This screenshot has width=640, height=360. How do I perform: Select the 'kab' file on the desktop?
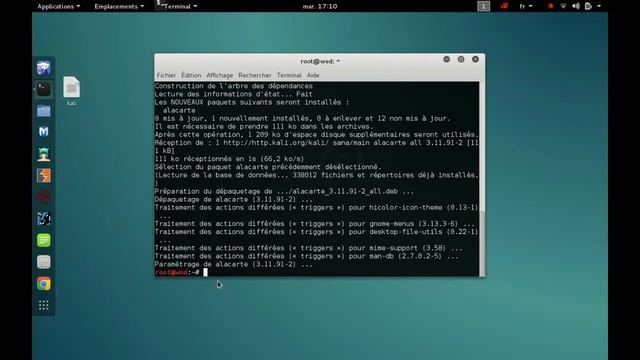pos(71,91)
